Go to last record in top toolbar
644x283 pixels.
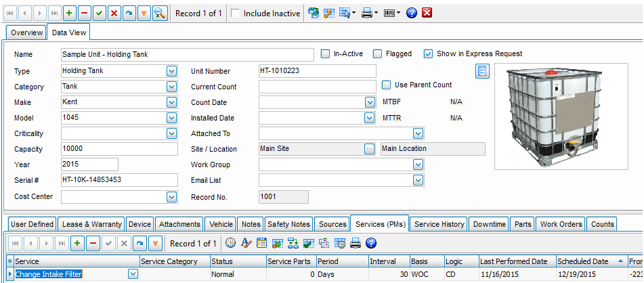tap(53, 14)
